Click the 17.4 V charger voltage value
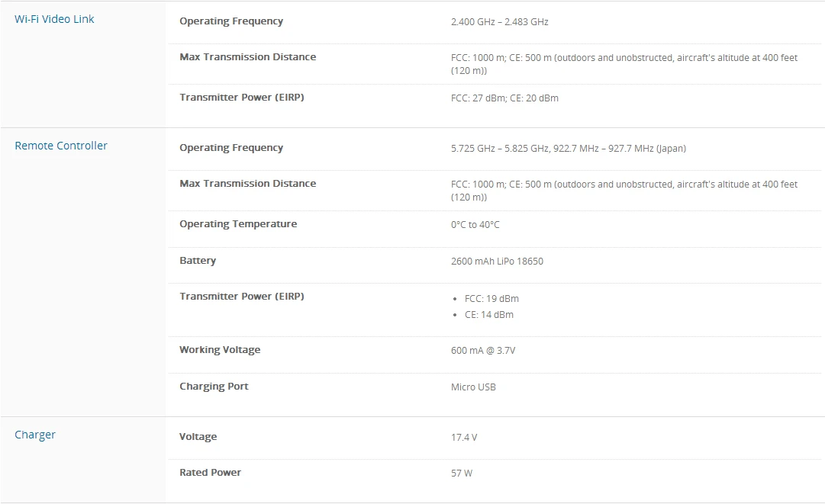Image resolution: width=825 pixels, height=504 pixels. tap(464, 438)
